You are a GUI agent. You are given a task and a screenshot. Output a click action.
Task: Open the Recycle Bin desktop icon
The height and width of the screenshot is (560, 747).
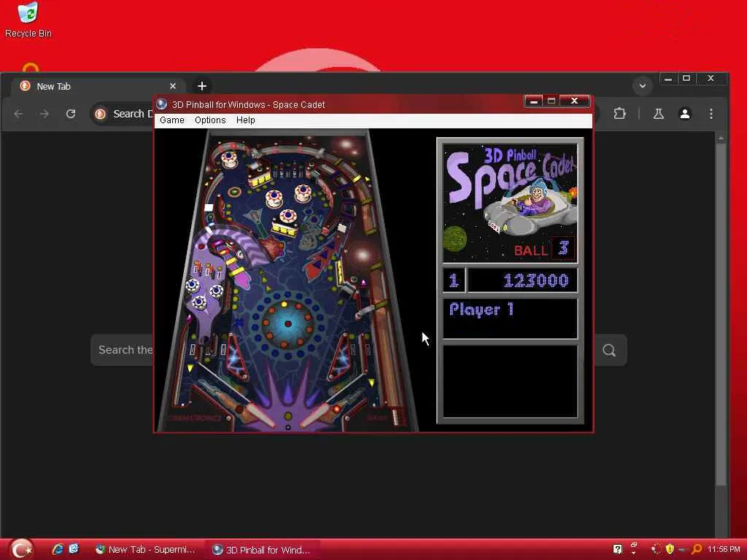click(28, 20)
